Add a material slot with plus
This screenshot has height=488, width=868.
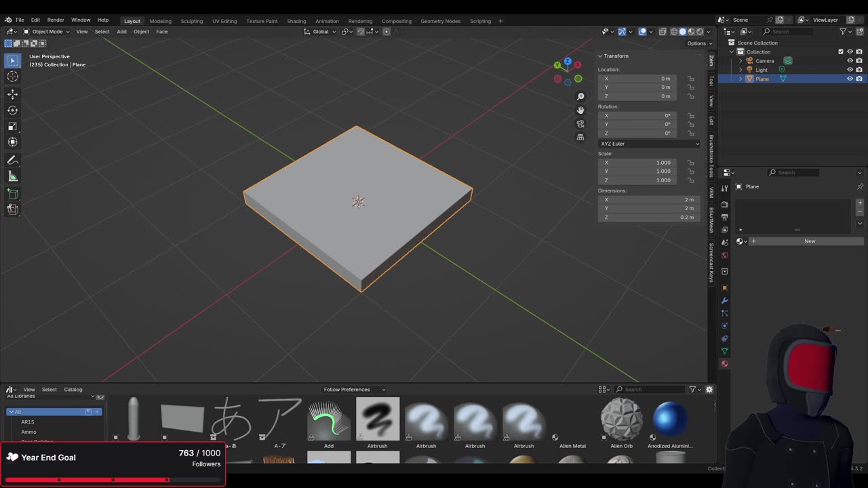(x=860, y=203)
